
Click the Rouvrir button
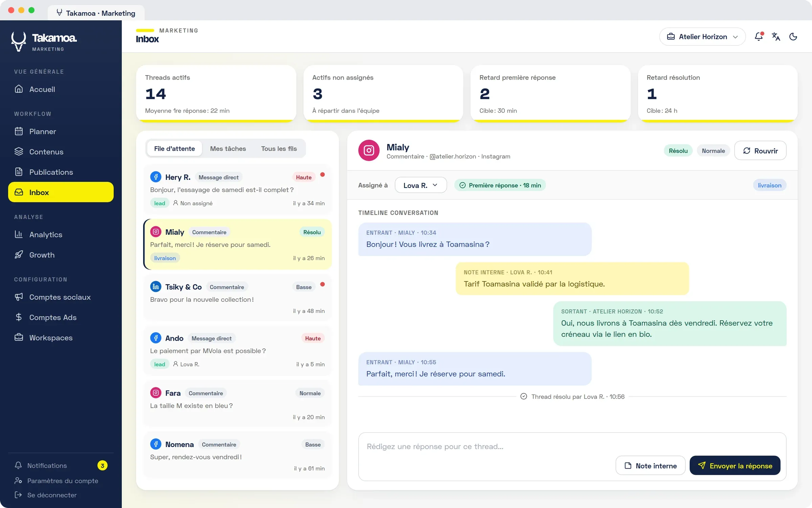[760, 151]
